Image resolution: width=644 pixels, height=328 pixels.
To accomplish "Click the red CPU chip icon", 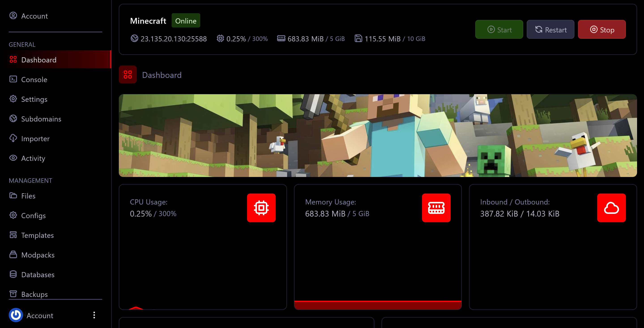I will [261, 207].
